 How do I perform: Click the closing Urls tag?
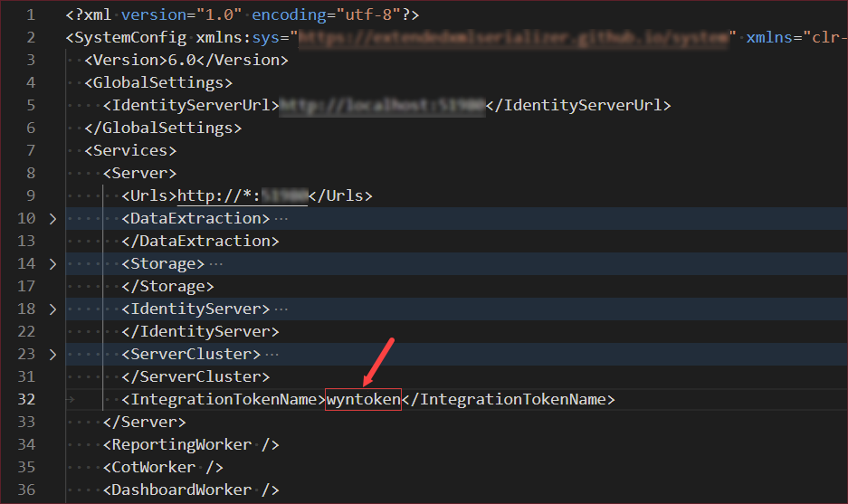point(340,195)
